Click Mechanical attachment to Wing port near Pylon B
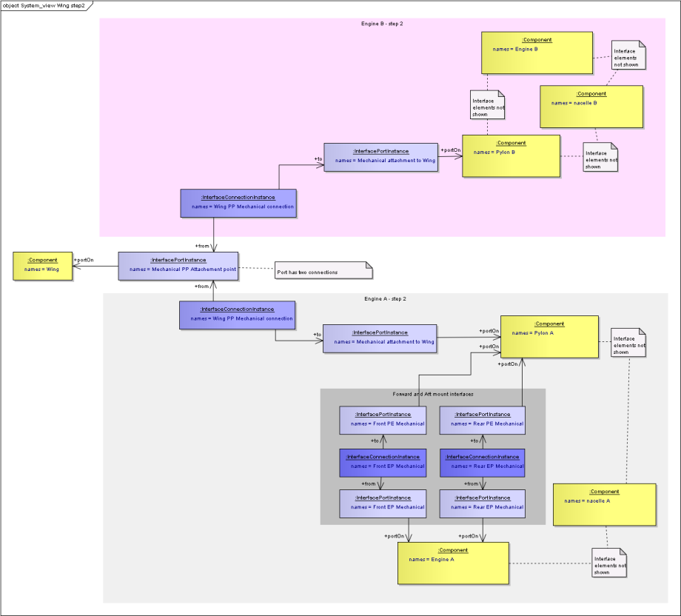The height and width of the screenshot is (616, 681). click(381, 157)
